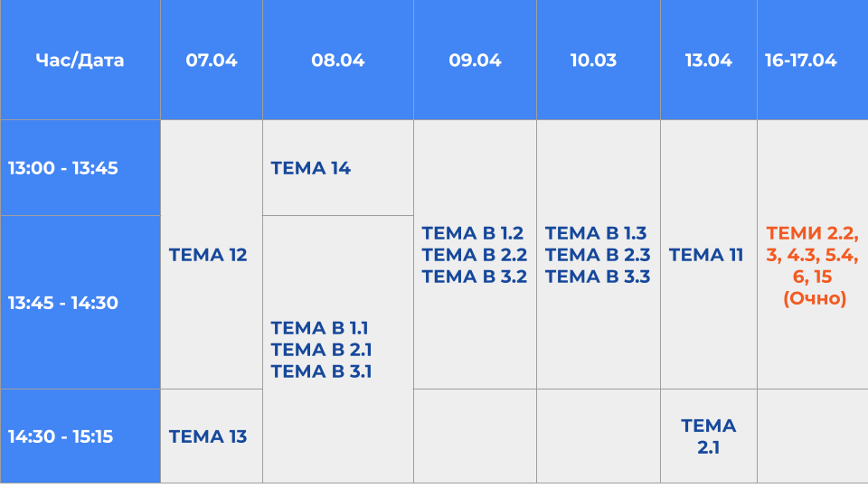Image resolution: width=868 pixels, height=488 pixels.
Task: Click the 16-17.04 date header
Action: click(800, 61)
